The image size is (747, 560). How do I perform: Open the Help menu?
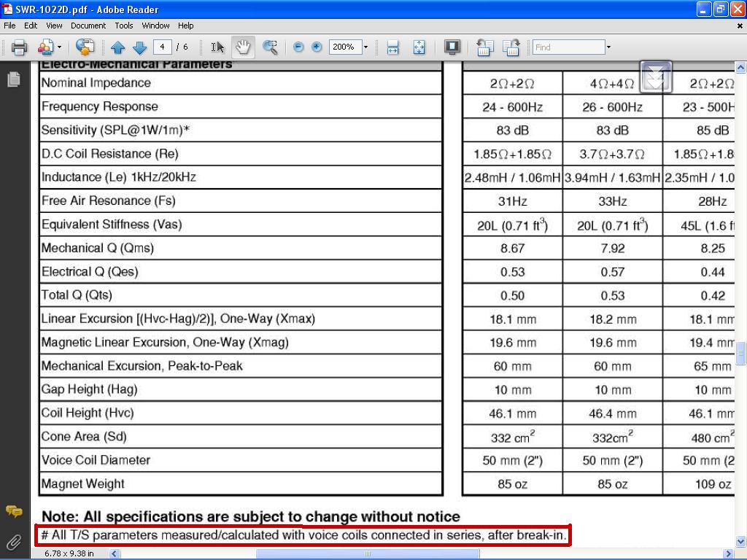point(186,26)
